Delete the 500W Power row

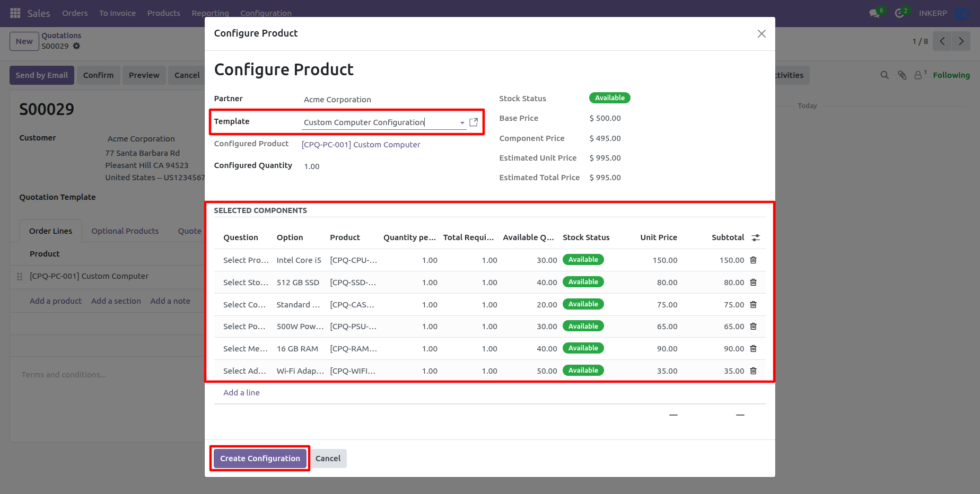click(x=753, y=327)
